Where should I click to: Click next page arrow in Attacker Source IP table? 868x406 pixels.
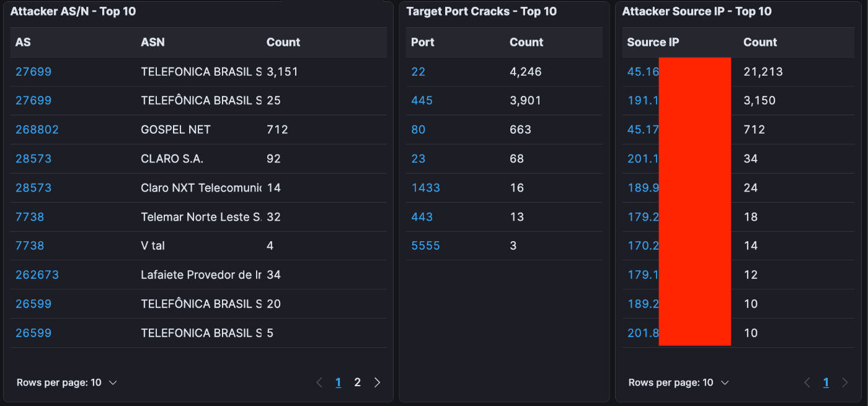click(x=844, y=382)
